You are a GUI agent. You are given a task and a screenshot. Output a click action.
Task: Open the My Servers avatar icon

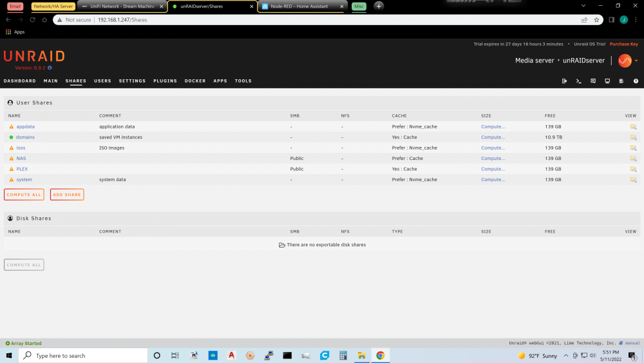tap(625, 61)
